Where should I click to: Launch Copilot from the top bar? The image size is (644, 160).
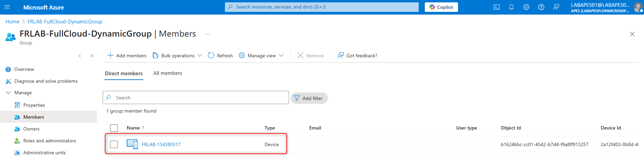tap(441, 7)
